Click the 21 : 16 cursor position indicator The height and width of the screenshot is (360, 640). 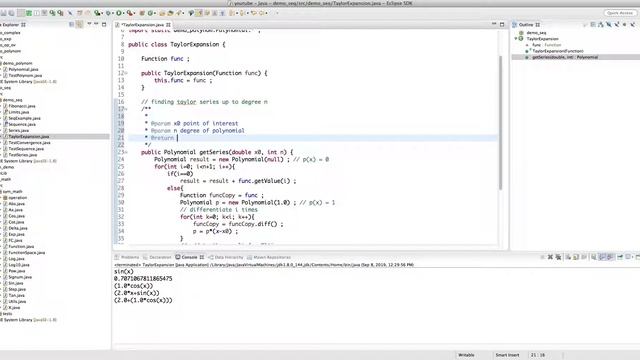[538, 355]
